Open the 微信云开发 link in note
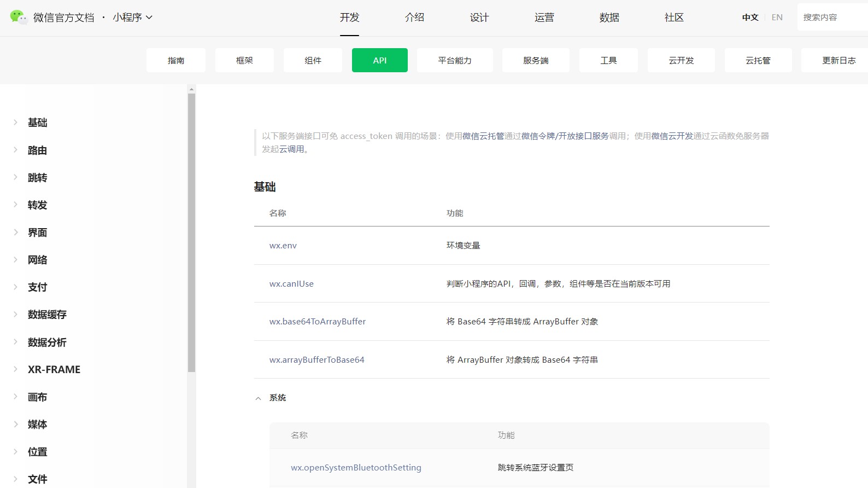 point(672,136)
